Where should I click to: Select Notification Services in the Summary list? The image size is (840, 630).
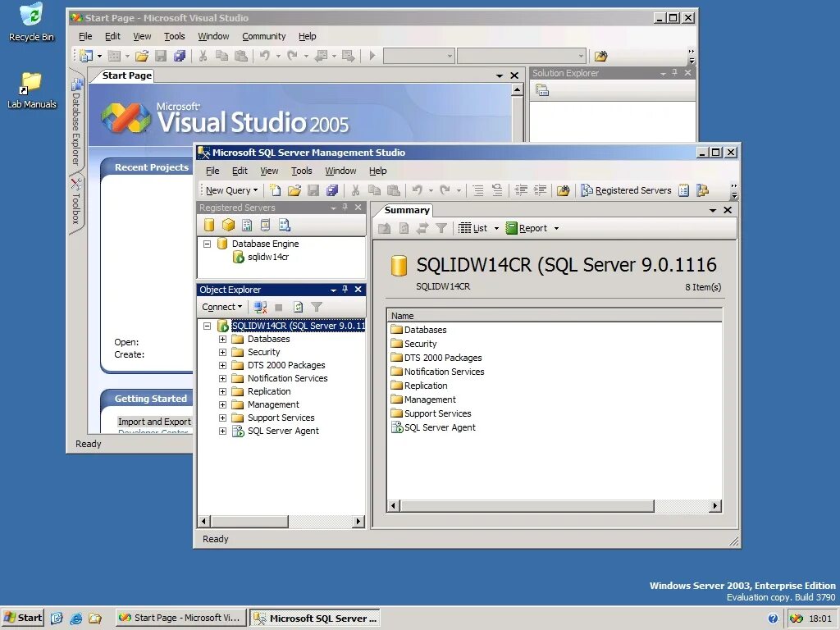[444, 372]
